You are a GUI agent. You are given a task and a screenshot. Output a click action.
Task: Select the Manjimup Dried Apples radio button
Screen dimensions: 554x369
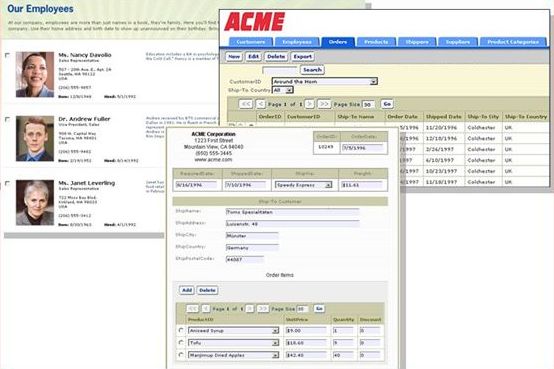[x=181, y=355]
